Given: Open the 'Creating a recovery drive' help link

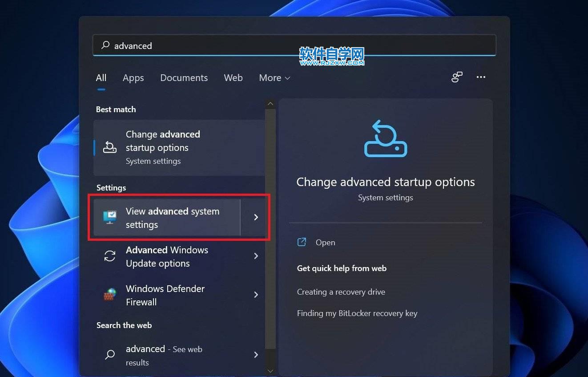Looking at the screenshot, I should click(341, 292).
